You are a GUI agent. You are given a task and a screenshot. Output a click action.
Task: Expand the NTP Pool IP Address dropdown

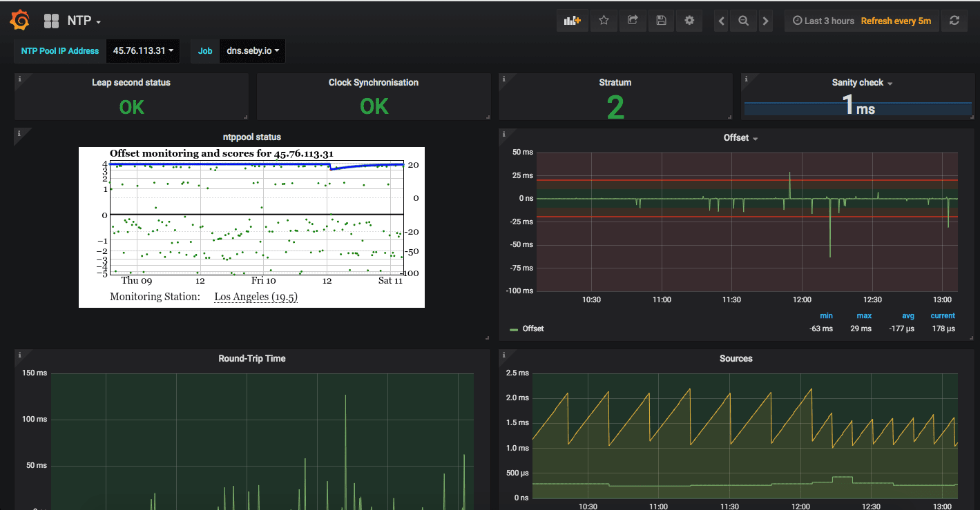click(x=143, y=51)
